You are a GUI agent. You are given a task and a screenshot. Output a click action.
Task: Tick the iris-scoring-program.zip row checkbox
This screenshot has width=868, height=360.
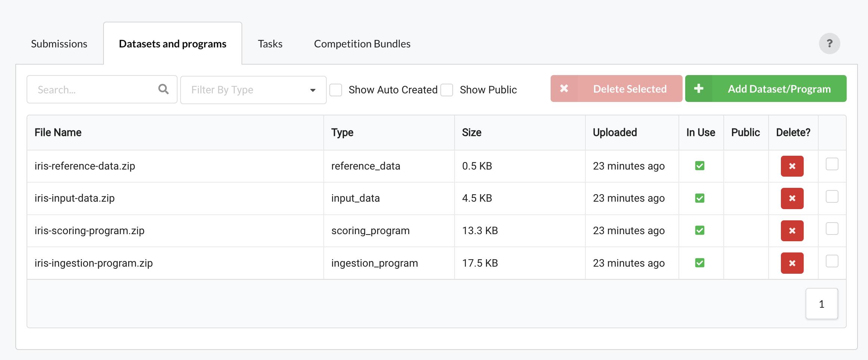[x=832, y=229]
